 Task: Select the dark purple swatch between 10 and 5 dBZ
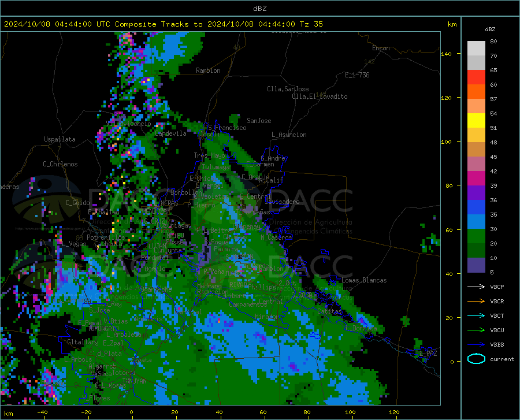pos(476,265)
